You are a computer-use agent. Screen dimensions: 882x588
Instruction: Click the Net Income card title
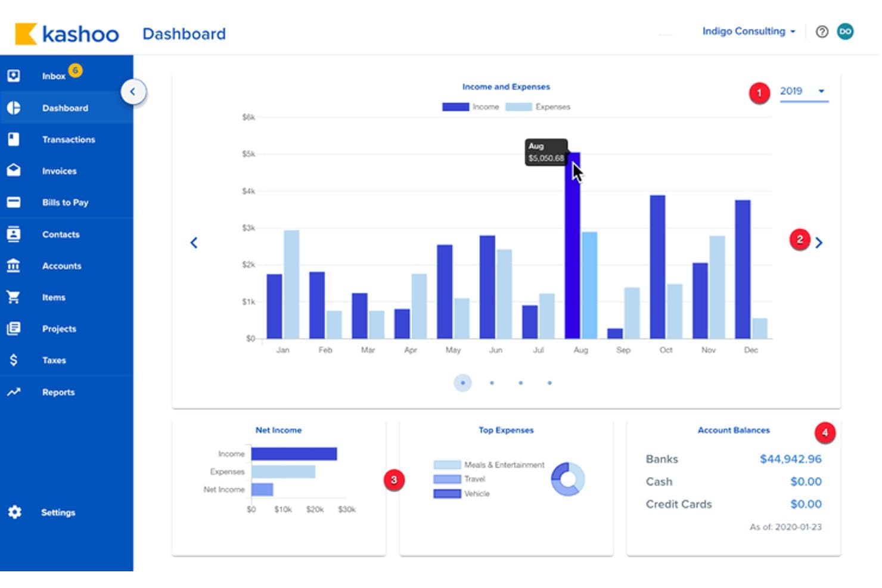(278, 430)
